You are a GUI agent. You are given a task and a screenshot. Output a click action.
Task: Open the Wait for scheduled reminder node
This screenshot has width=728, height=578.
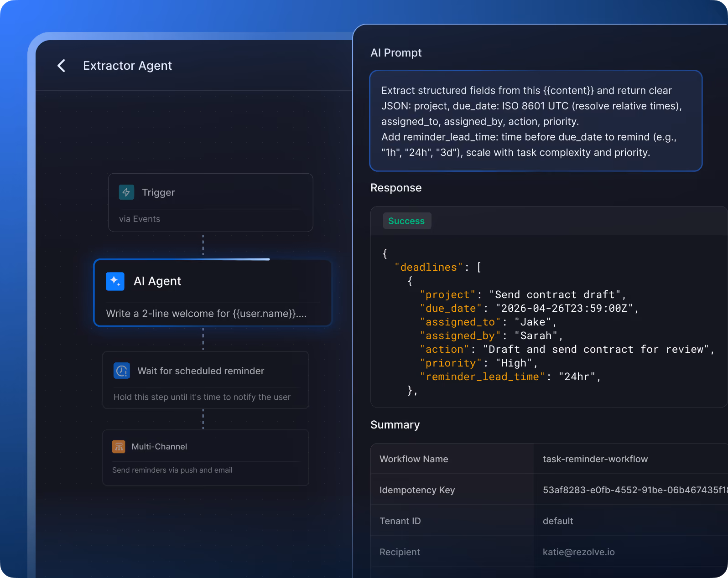(206, 380)
